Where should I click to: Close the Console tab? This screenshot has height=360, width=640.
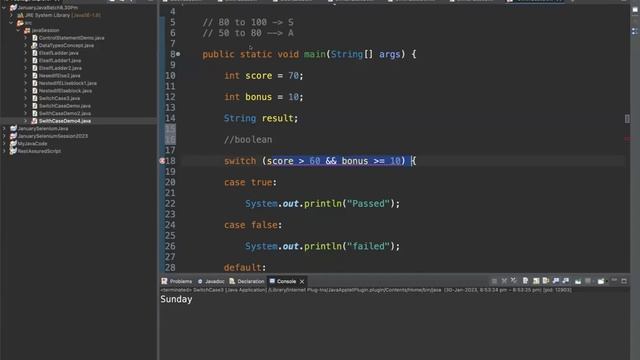(302, 282)
